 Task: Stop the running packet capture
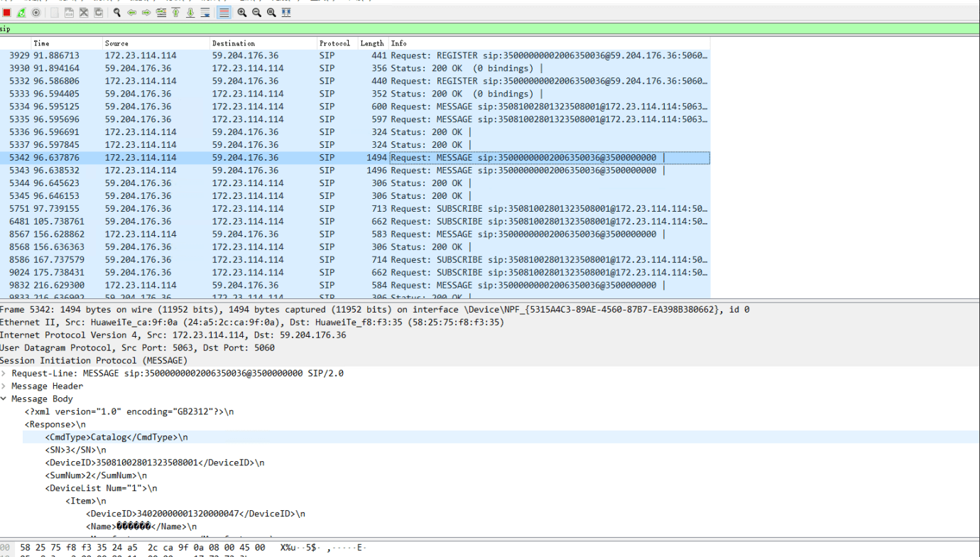pyautogui.click(x=6, y=13)
